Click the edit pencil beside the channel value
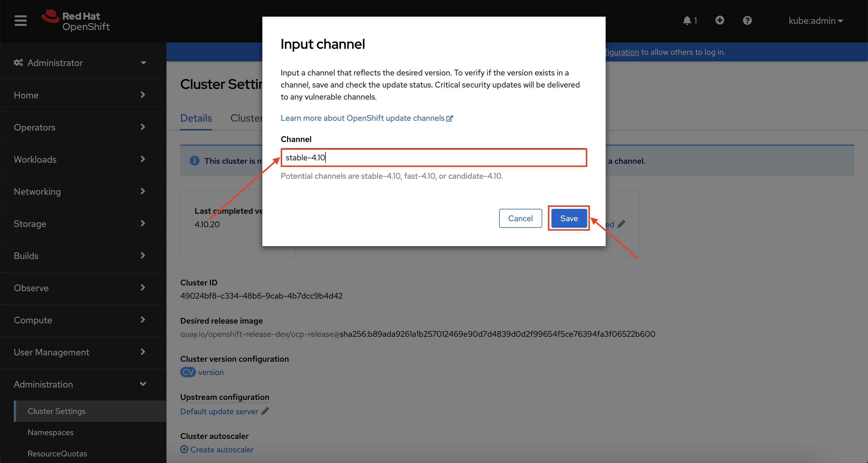 click(x=622, y=224)
